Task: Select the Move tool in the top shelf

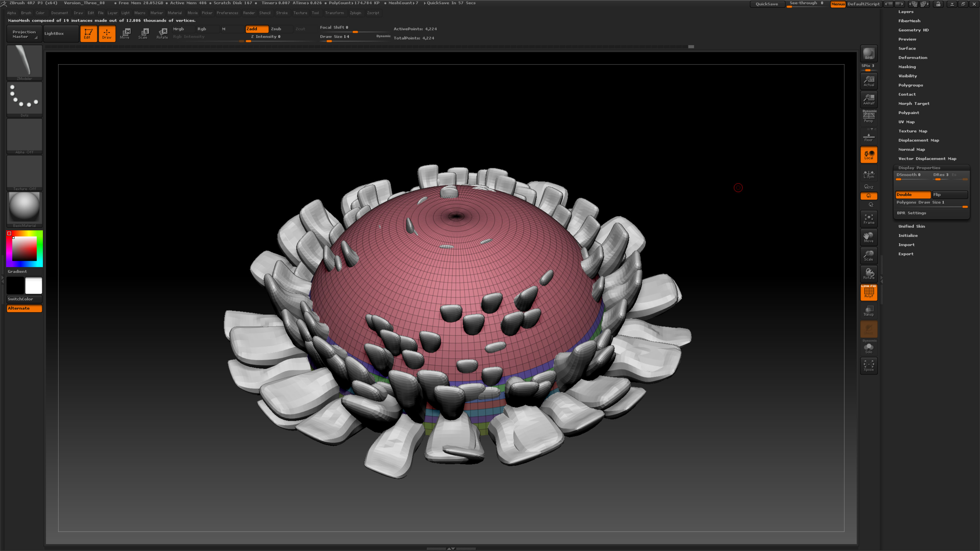Action: click(x=125, y=33)
